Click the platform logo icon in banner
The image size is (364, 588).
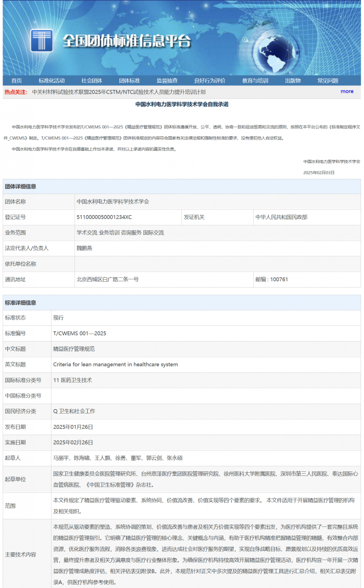(x=41, y=40)
